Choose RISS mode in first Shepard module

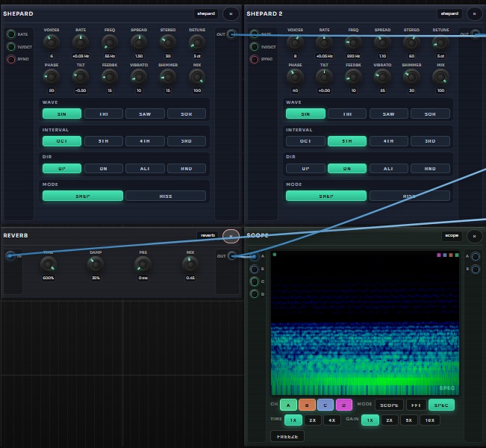click(x=165, y=196)
